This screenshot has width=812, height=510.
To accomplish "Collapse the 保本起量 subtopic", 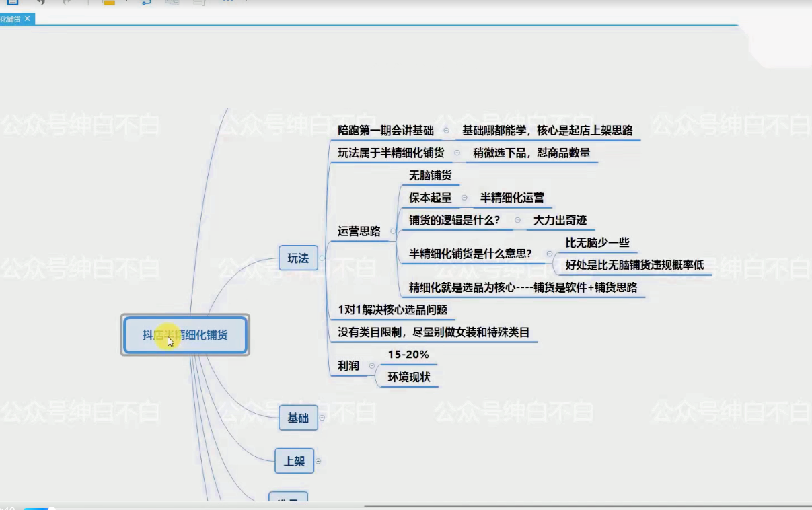I will 464,198.
